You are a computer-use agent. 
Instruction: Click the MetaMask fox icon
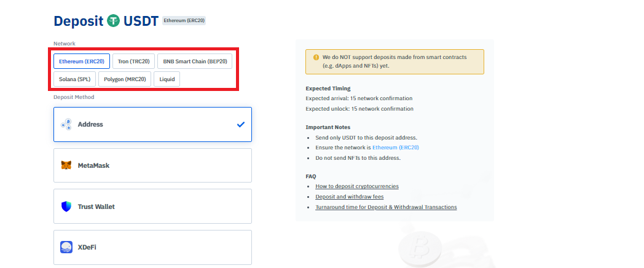point(66,165)
